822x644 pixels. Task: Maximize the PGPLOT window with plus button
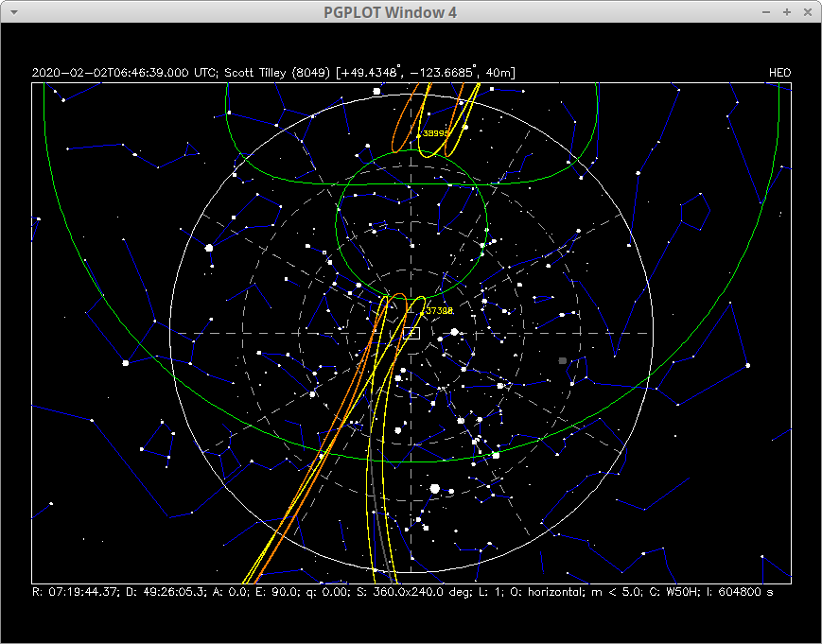coord(787,12)
